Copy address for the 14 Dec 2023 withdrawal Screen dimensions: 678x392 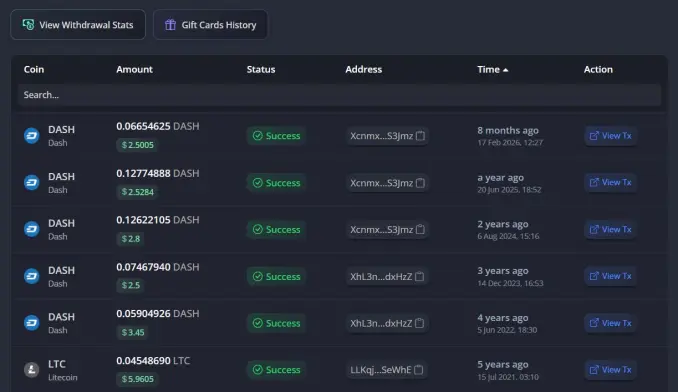tap(419, 276)
